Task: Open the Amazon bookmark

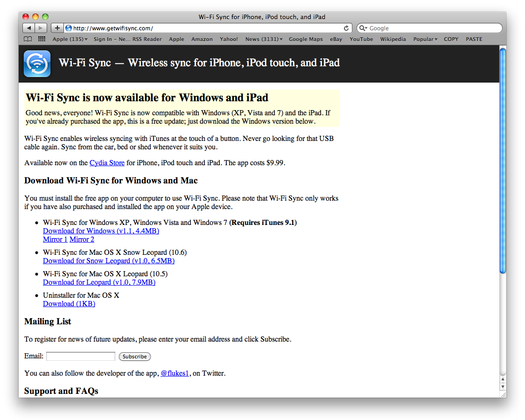Action: 202,39
